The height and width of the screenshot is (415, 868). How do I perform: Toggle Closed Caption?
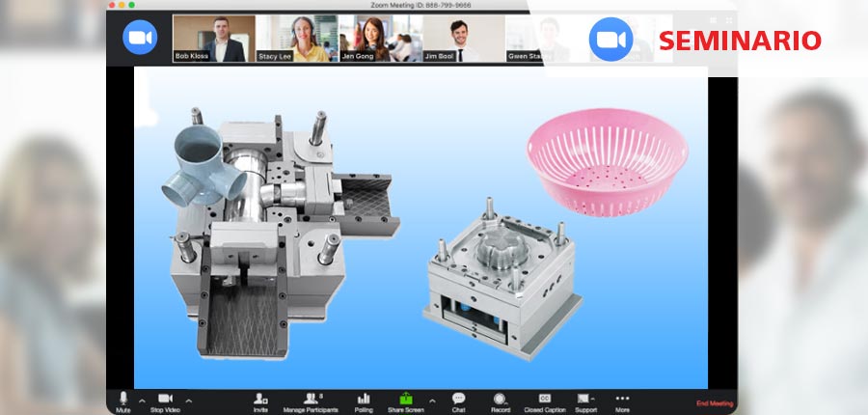click(545, 399)
